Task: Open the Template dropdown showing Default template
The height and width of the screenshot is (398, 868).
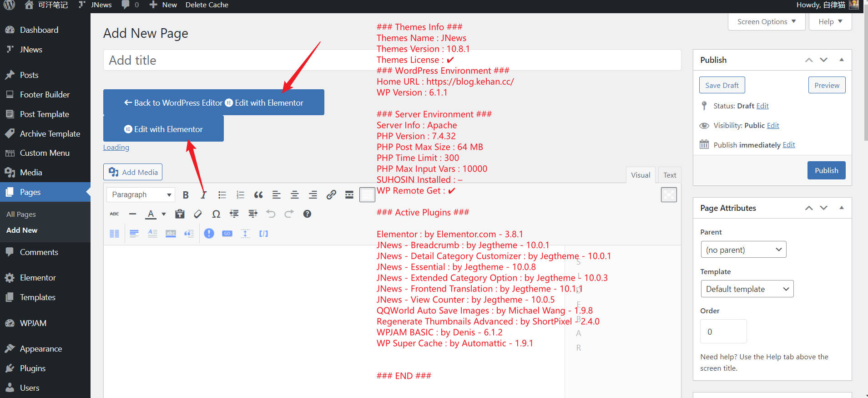Action: (x=747, y=289)
